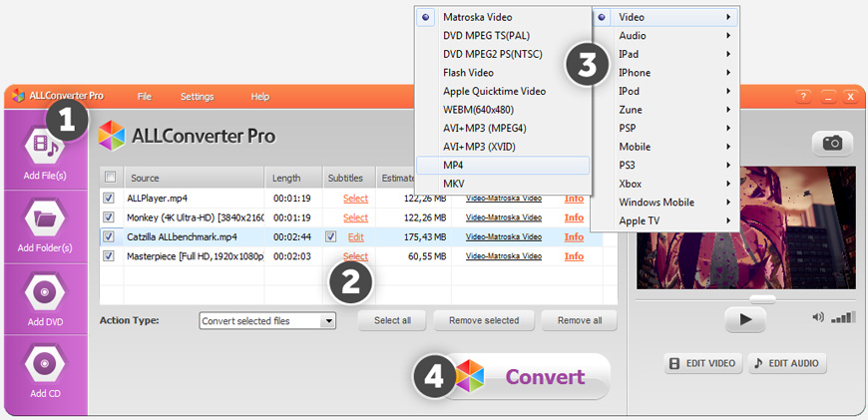
Task: Open the Settings menu
Action: coord(198,97)
